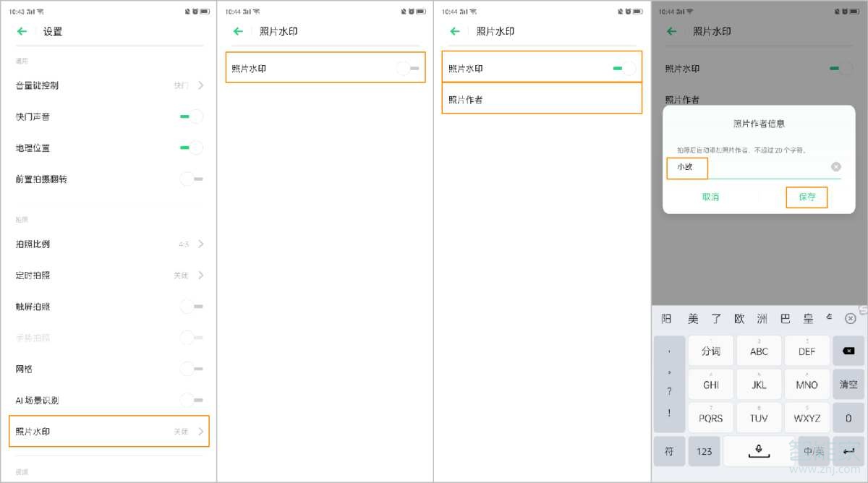The image size is (868, 483).
Task: Open the 符 symbols keyboard
Action: pos(669,451)
